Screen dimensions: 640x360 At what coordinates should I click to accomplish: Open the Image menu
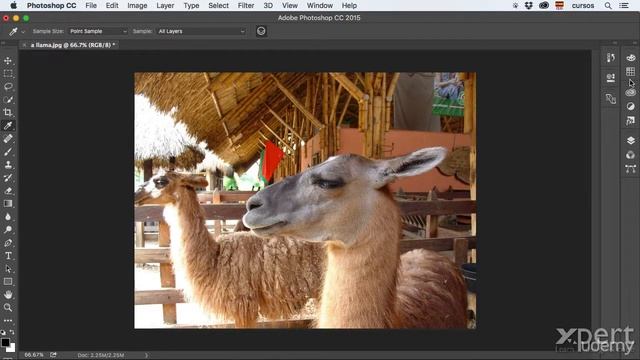[137, 5]
